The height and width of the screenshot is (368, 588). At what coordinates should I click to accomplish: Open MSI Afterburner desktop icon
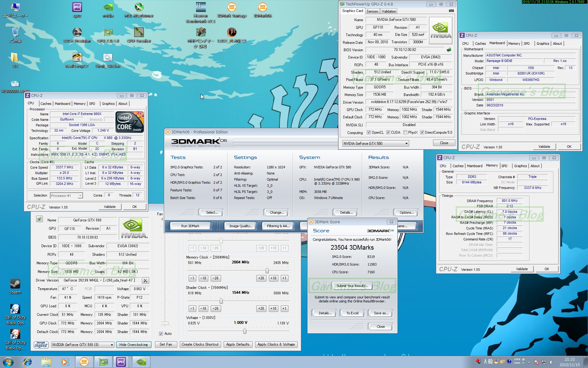pyautogui.click(x=139, y=7)
